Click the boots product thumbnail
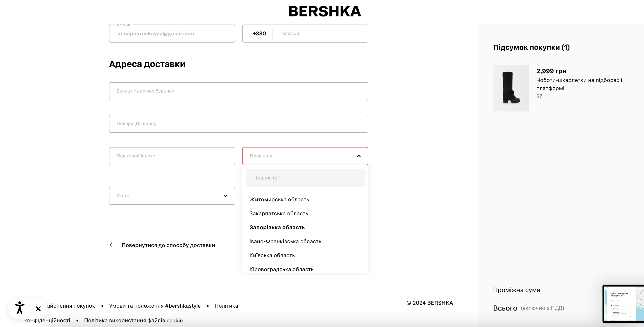 [510, 88]
